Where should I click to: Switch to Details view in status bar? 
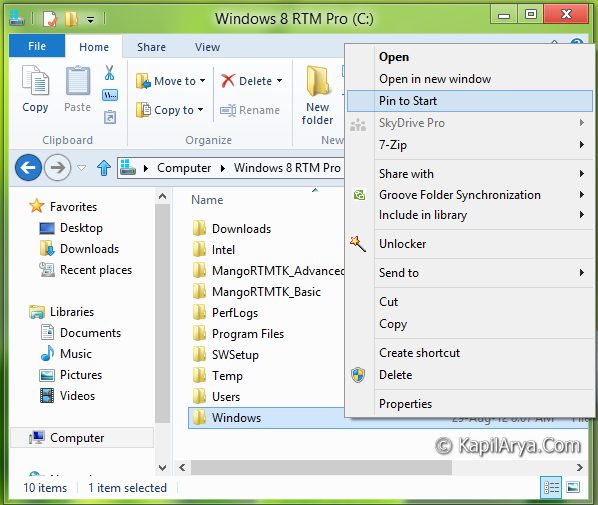[x=551, y=487]
